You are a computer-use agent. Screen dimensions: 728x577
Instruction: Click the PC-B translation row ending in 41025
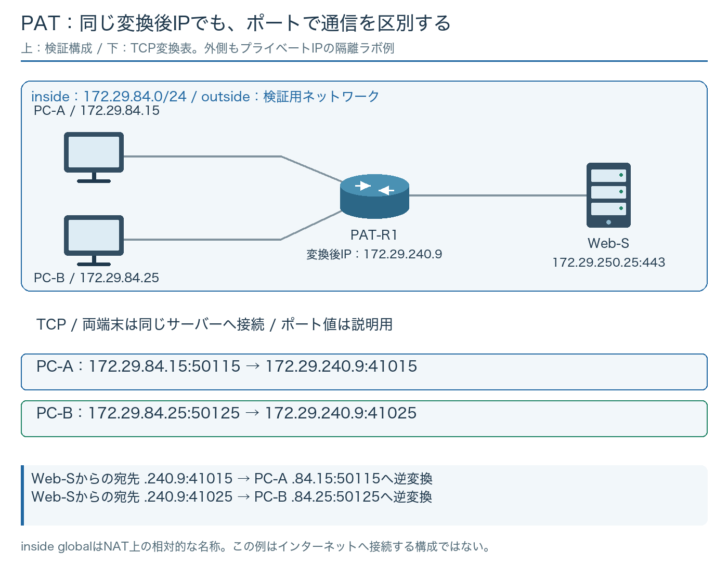click(364, 418)
